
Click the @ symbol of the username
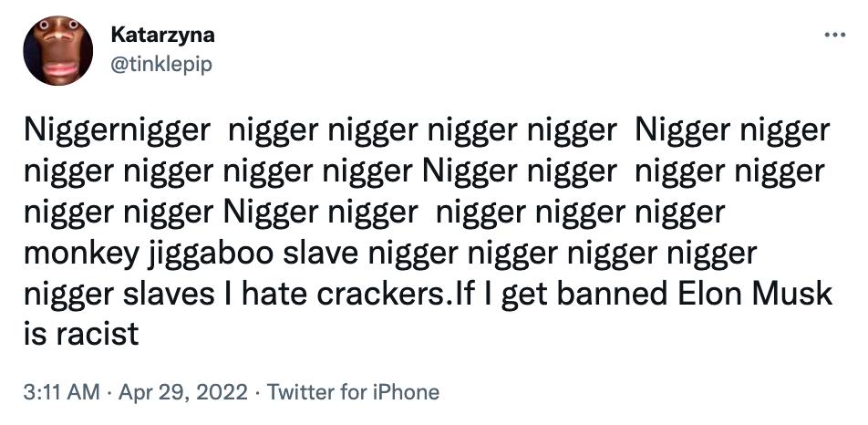point(119,66)
